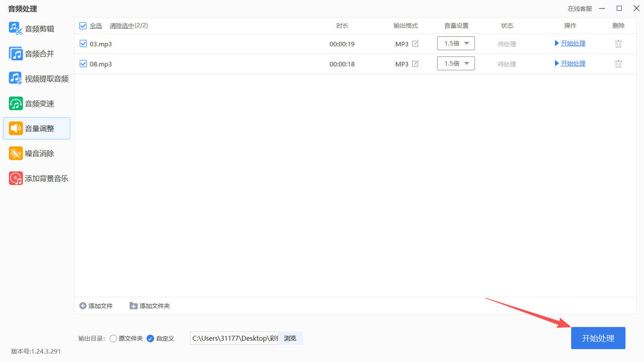Select the 音频变速 speed change icon
The height and width of the screenshot is (362, 644).
pos(16,103)
